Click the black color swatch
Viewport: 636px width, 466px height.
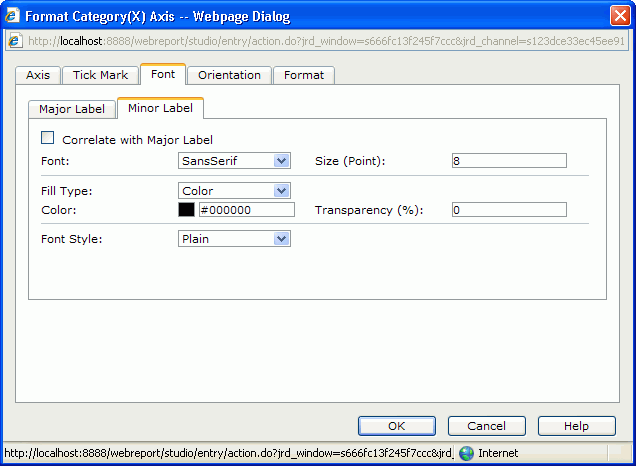point(186,210)
